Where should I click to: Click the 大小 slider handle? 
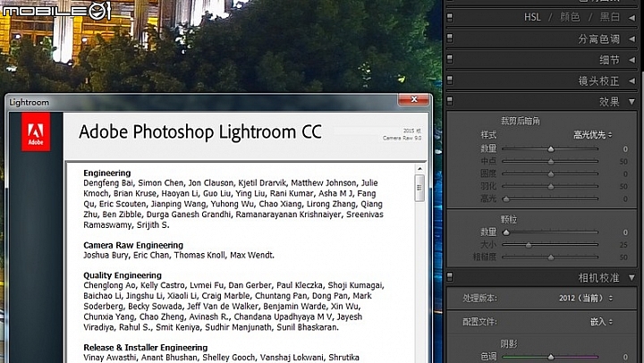529,245
